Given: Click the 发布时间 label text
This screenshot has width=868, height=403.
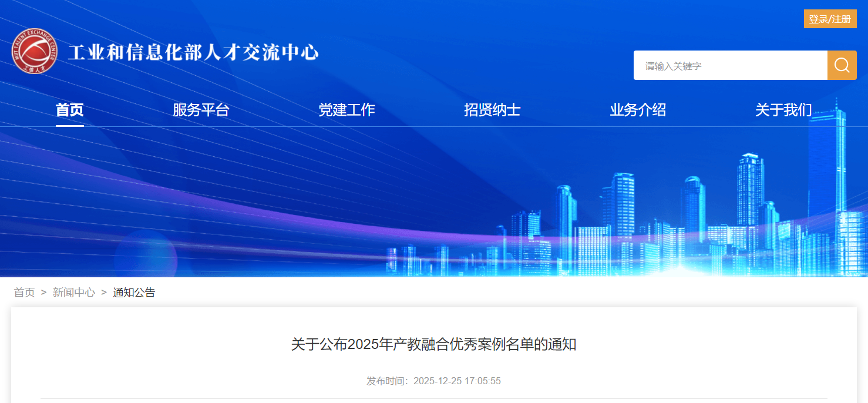Looking at the screenshot, I should pos(389,381).
